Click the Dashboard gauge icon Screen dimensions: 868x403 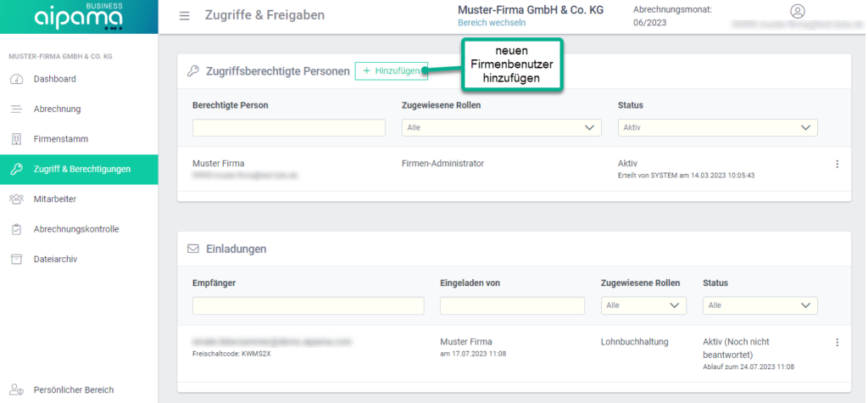pos(16,79)
